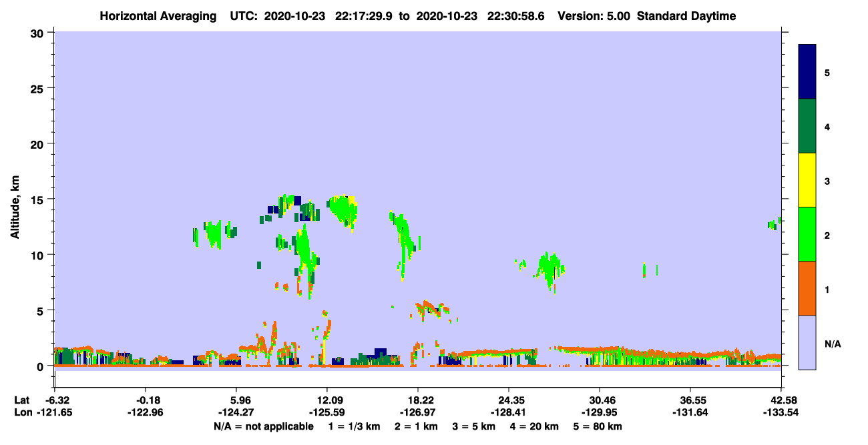Screen dimensions: 868x445
Task: Click the bright green colorbar segment labeled 2
Action: 807,234
